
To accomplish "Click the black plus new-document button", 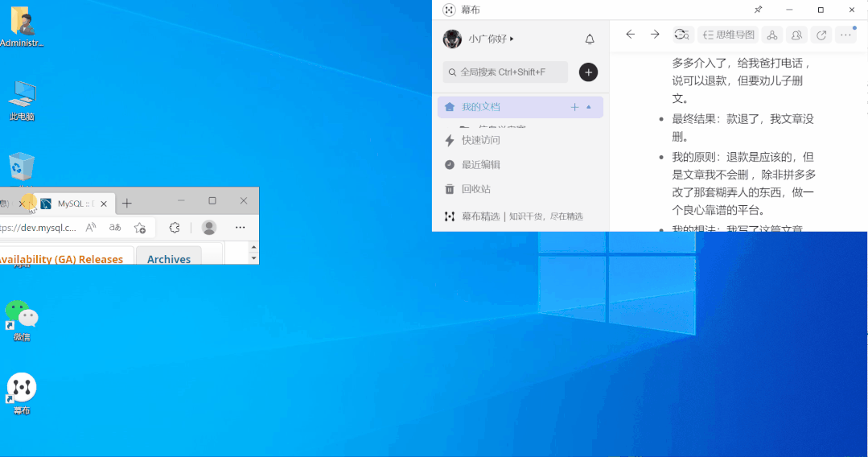I will click(x=588, y=72).
